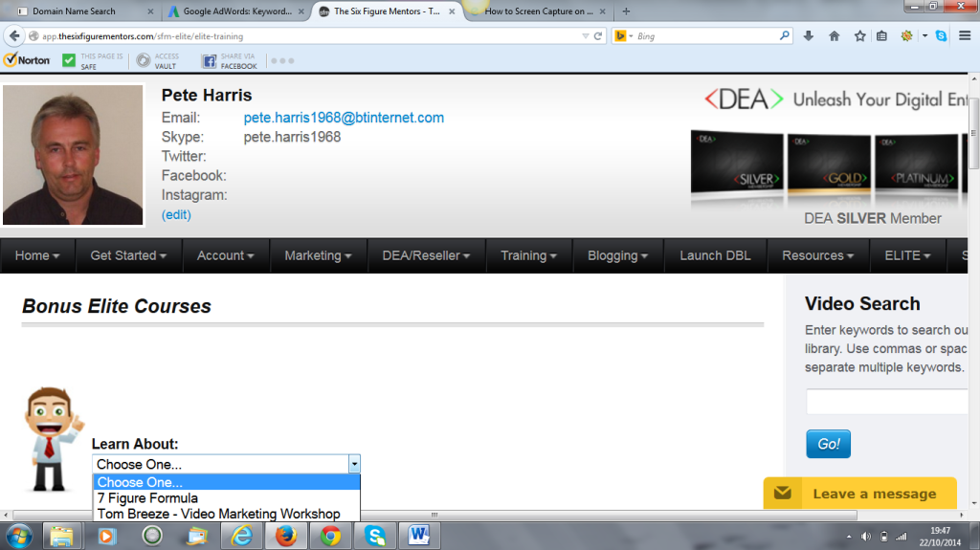Show bookmarks list icon in toolbar

coord(881,36)
